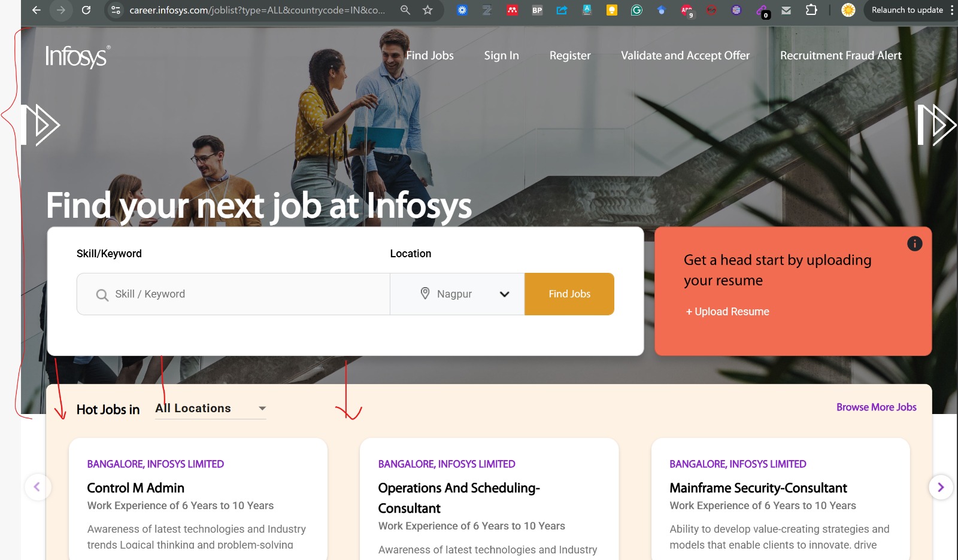The image size is (958, 560).
Task: Click the right double-arrow banner icon
Action: (937, 125)
